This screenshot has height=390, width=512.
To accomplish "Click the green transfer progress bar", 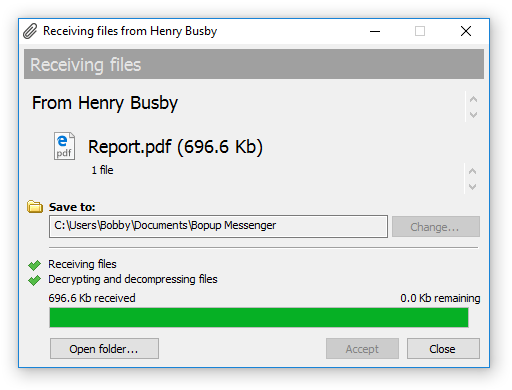I will click(x=259, y=317).
